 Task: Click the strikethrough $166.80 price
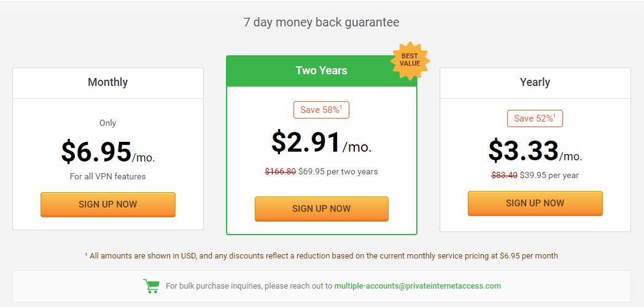281,171
